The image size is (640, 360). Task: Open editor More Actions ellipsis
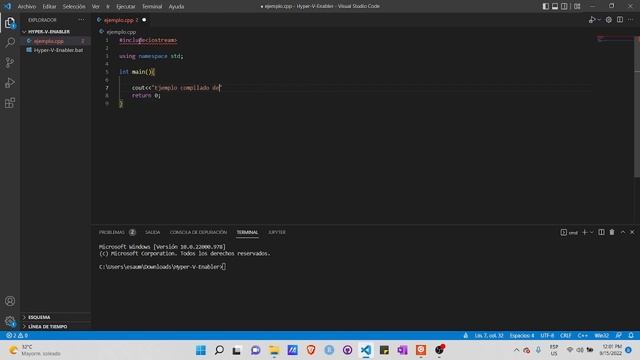[x=631, y=20]
